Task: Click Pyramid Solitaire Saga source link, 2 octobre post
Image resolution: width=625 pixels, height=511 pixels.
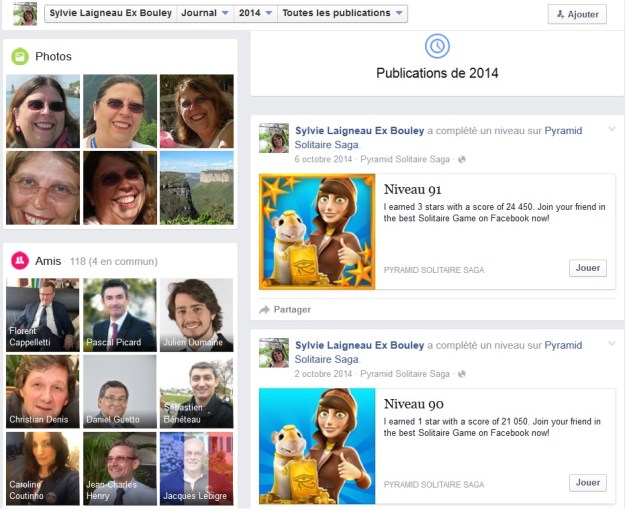Action: (405, 374)
